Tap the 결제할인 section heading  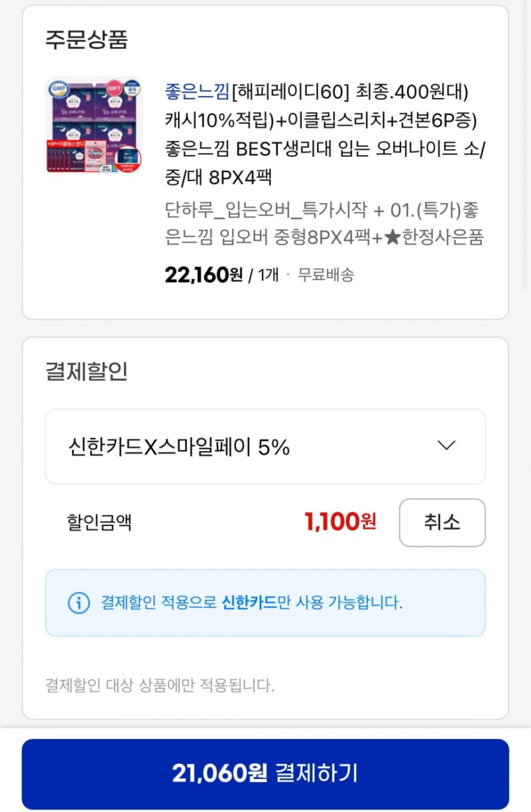86,371
